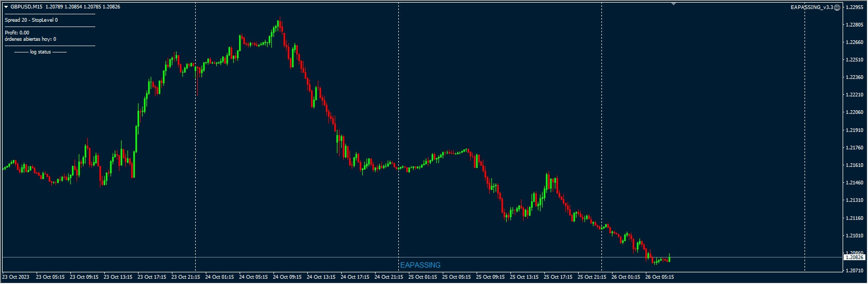This screenshot has height=284, width=868.
Task: Click the '24 Oct 09:15' time label
Action: (287, 277)
